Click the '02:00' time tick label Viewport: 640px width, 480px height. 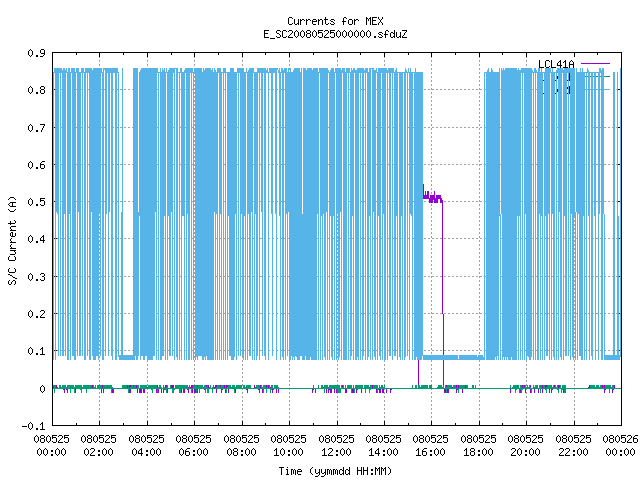coord(98,452)
